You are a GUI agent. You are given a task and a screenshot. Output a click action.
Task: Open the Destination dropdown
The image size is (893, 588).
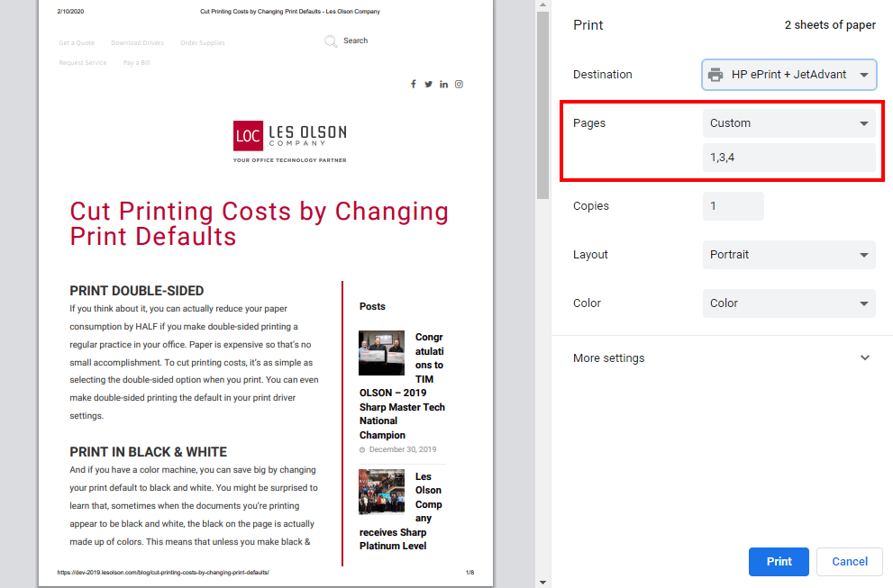click(x=788, y=75)
